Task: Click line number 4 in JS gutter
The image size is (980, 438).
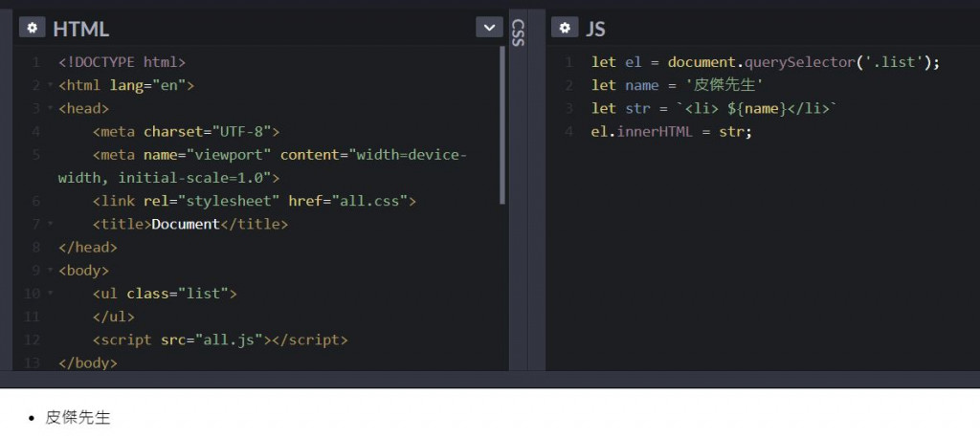Action: pyautogui.click(x=568, y=132)
